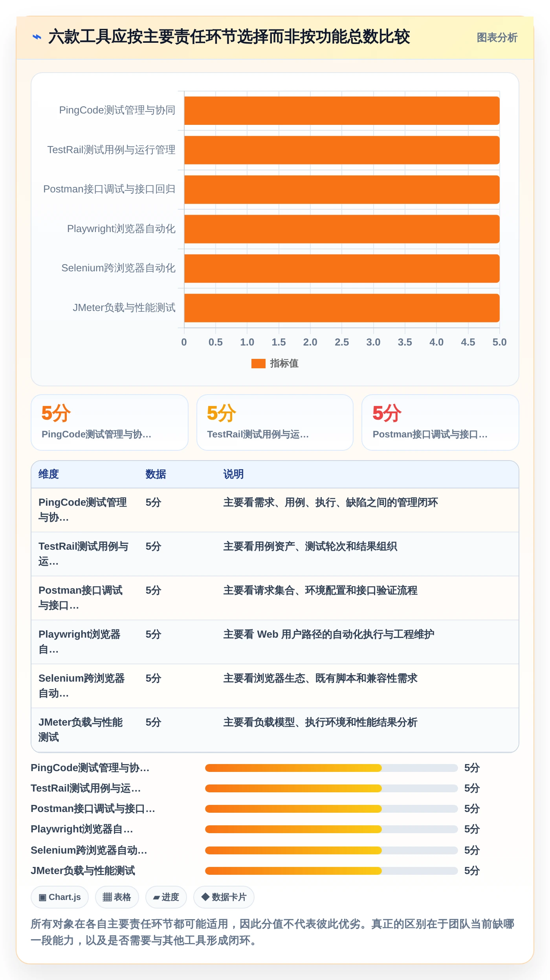Select the PingCode测试管理与协同 chart bar
Image resolution: width=550 pixels, height=980 pixels.
[342, 111]
